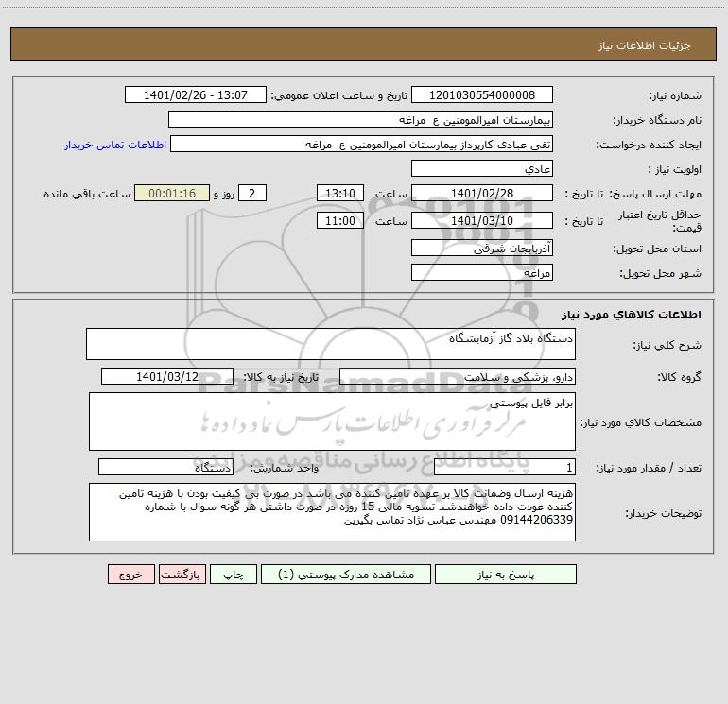This screenshot has width=728, height=704.
Task: Open 'مشاهده مدارک پیوستی (1)' attachments
Action: click(346, 575)
